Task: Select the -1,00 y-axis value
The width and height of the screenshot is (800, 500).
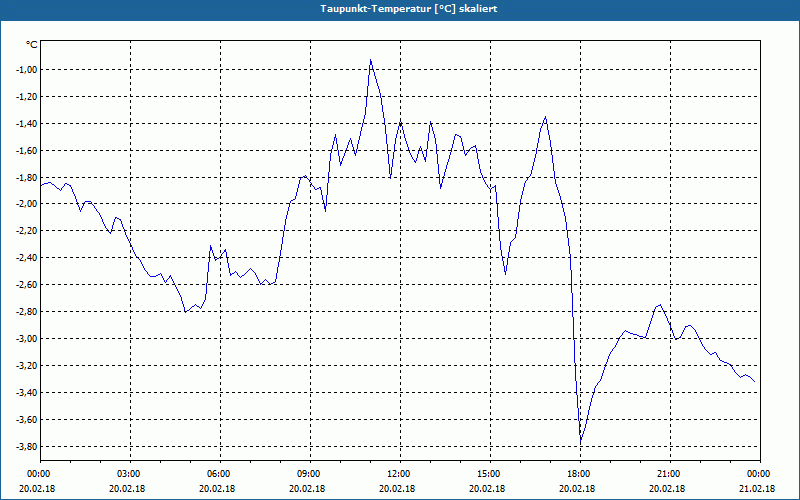Action: 27,70
